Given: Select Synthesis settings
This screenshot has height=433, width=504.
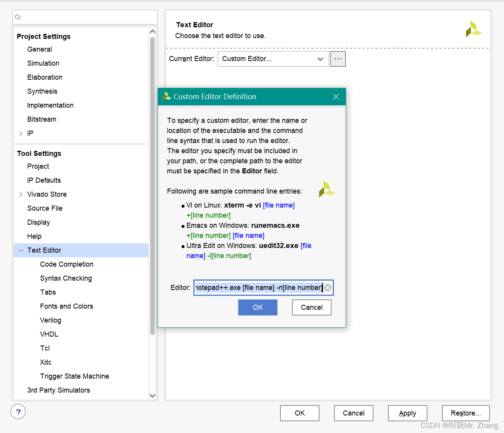Looking at the screenshot, I should coord(42,91).
